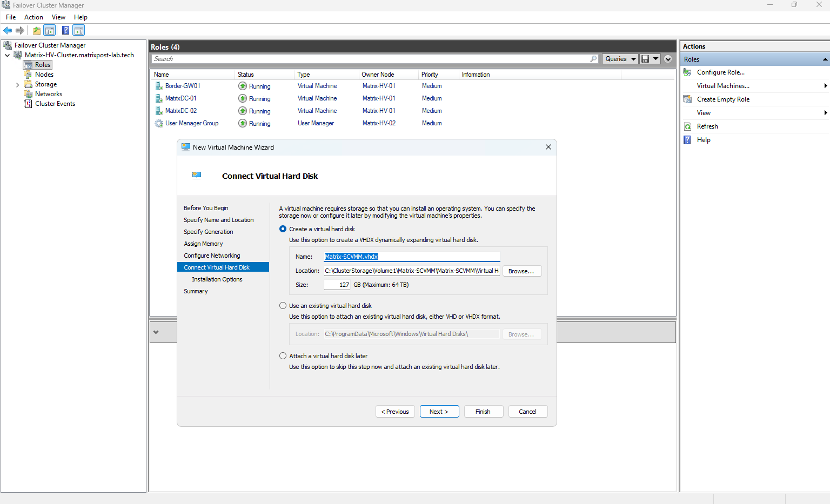The image size is (830, 504).
Task: Click the MatrixDC-02 virtual machine icon
Action: [x=159, y=111]
